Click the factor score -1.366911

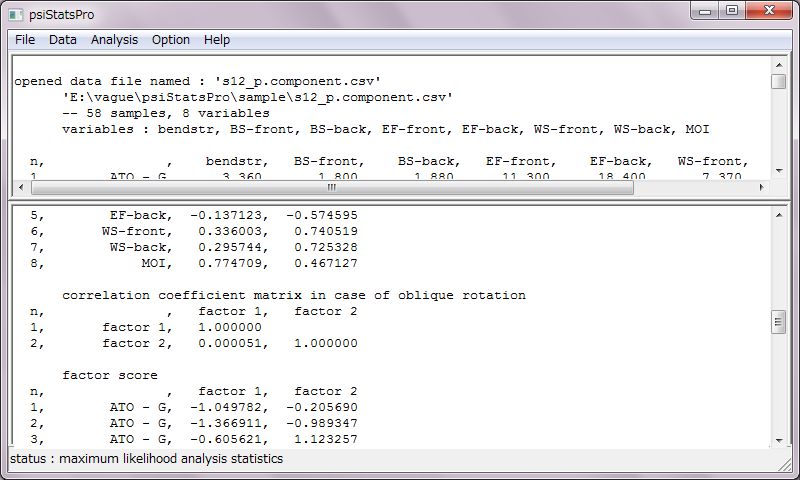tap(229, 423)
